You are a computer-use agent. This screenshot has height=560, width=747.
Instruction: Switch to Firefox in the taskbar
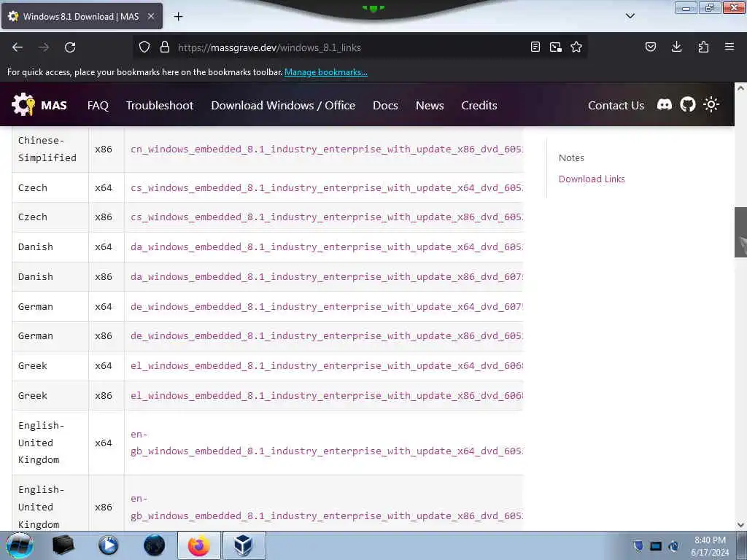pos(198,545)
